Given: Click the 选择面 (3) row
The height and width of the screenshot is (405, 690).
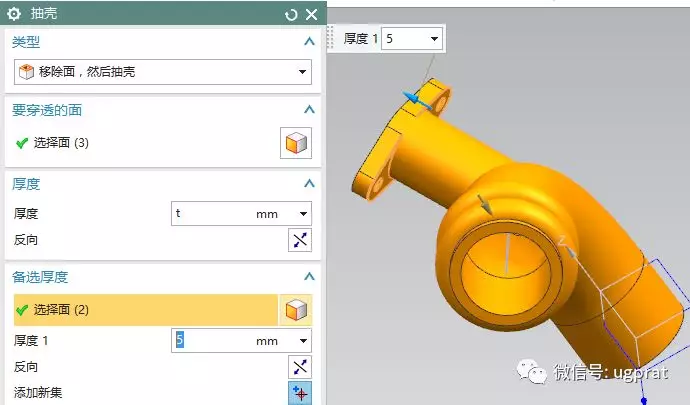Looking at the screenshot, I should (145, 143).
